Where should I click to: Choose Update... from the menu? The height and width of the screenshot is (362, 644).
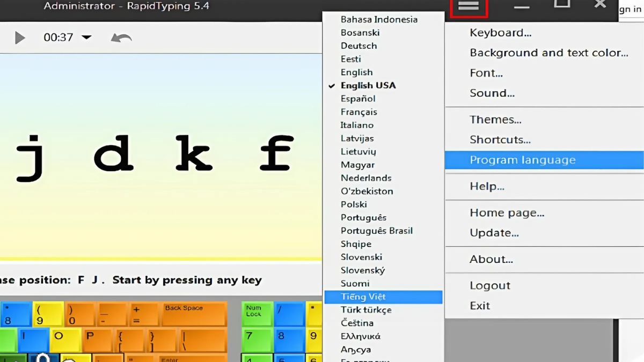(494, 233)
